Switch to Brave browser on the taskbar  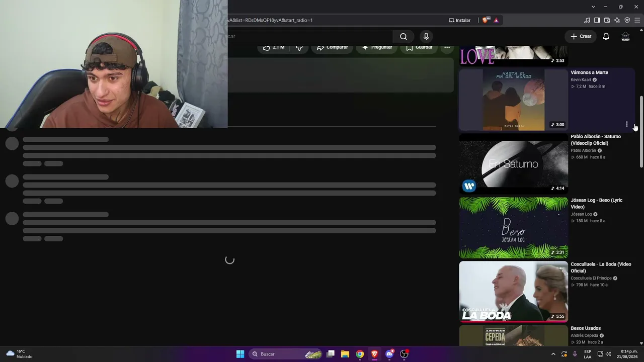pos(374,354)
